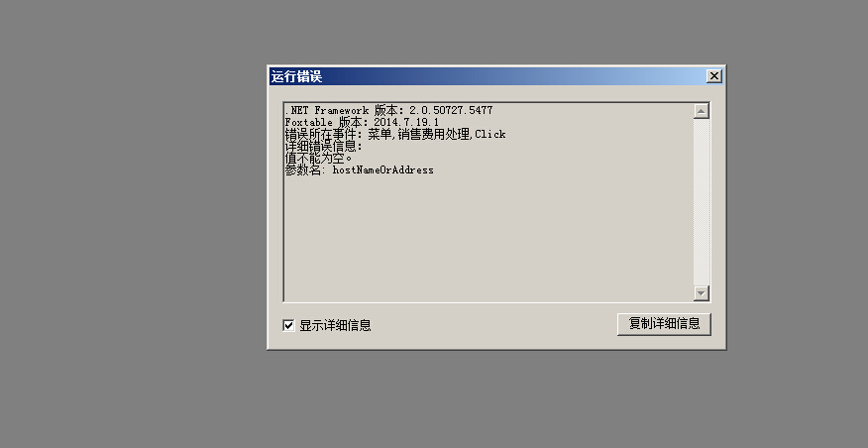Click the scrollbar down arrow
The image size is (868, 448).
pyautogui.click(x=702, y=293)
